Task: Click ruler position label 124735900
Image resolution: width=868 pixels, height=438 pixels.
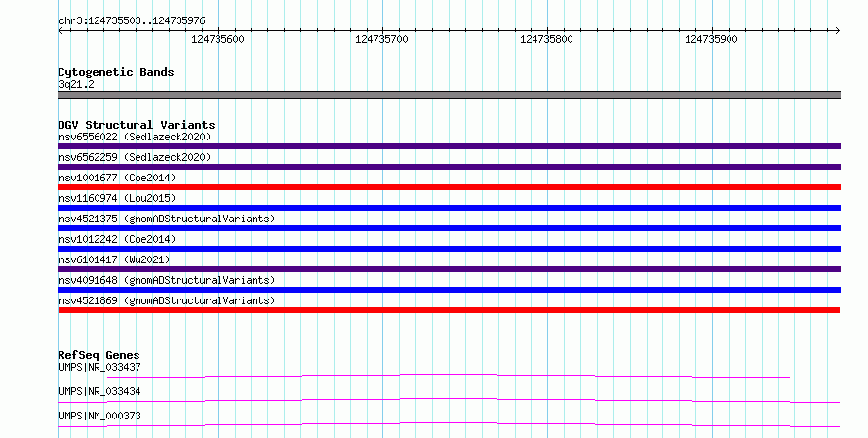Action: (711, 39)
